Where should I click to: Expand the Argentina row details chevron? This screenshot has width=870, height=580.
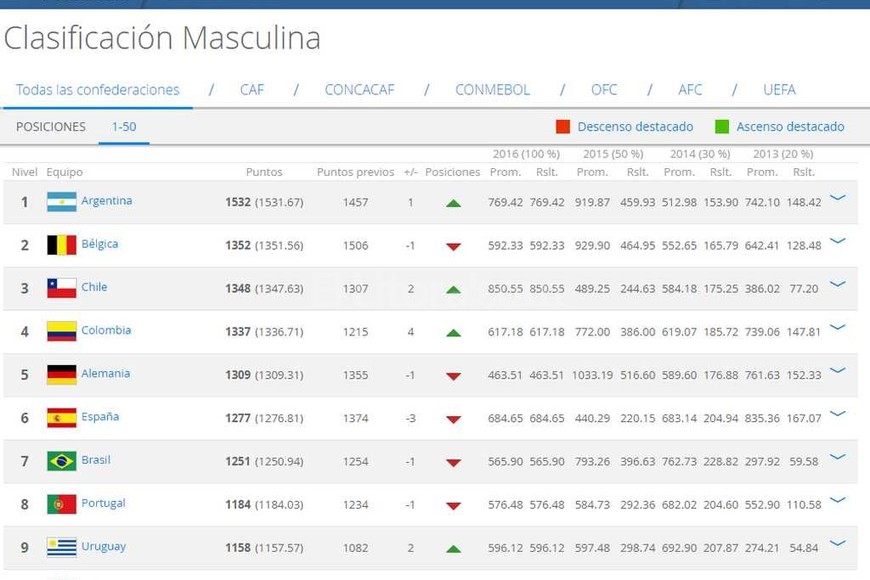[x=838, y=198]
